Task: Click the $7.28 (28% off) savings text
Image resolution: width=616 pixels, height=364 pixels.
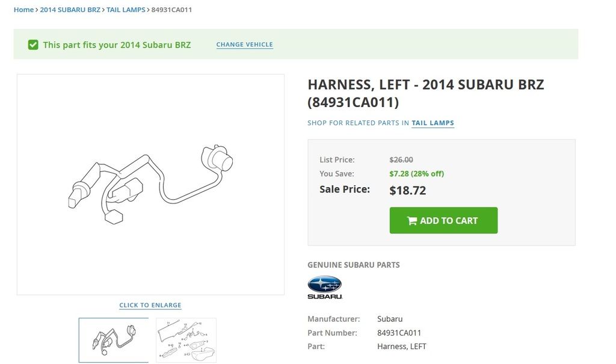Action: [416, 174]
